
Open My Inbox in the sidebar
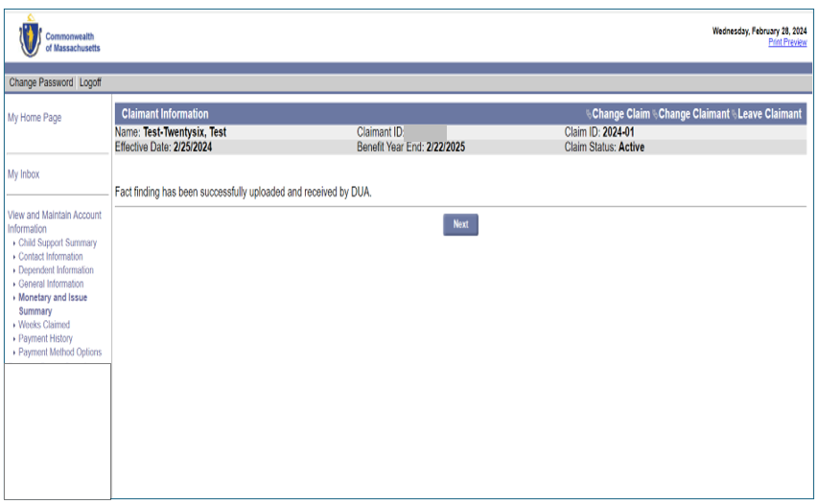(x=24, y=174)
